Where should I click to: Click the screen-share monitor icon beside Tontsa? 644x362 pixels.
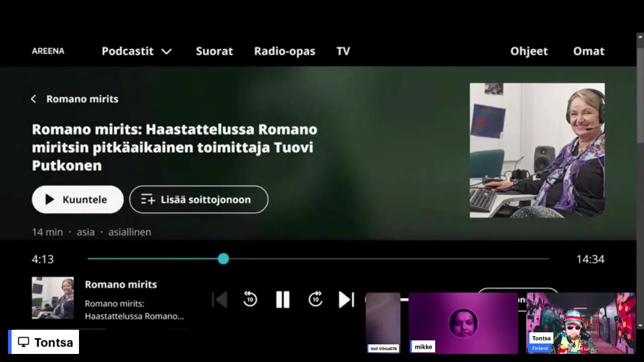(23, 342)
